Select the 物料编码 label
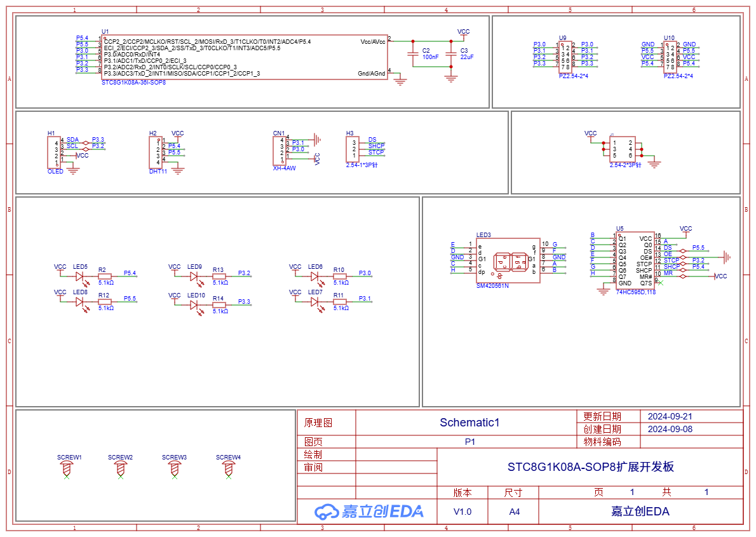Image resolution: width=756 pixels, height=537 pixels. [x=602, y=442]
